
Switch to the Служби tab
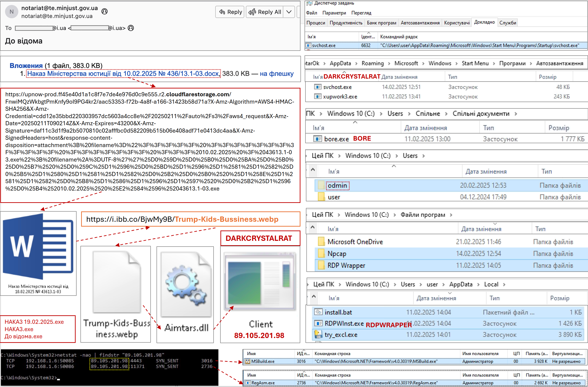508,23
